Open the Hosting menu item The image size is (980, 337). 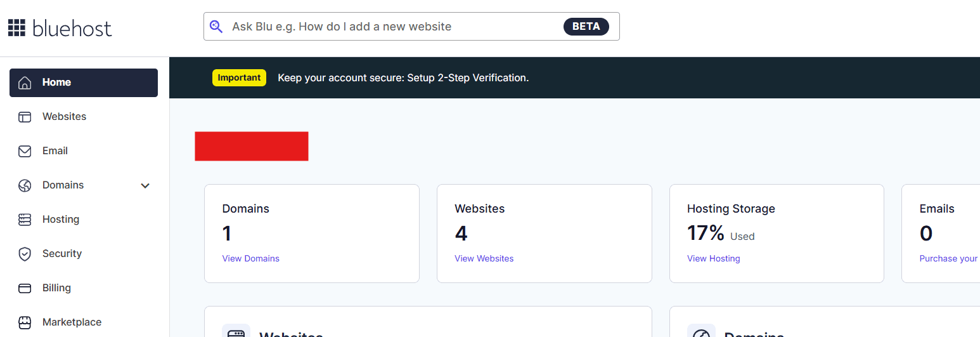[x=61, y=220]
